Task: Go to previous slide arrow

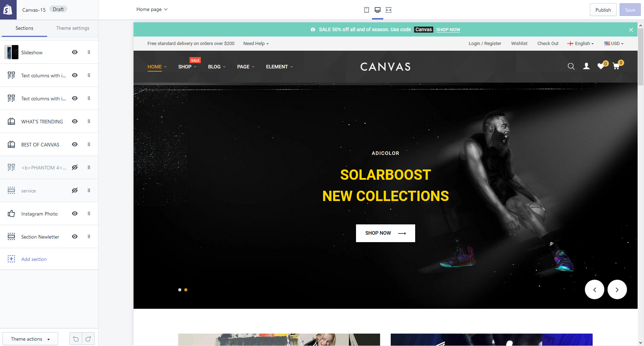Action: pos(594,290)
